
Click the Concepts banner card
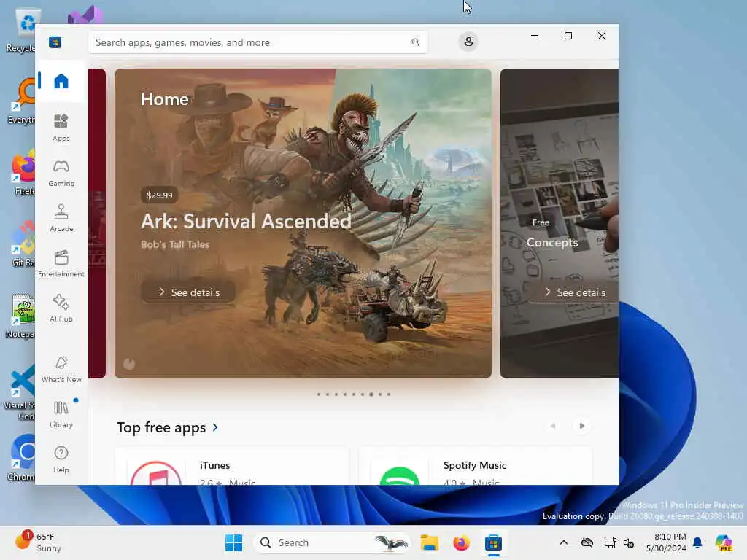point(560,223)
